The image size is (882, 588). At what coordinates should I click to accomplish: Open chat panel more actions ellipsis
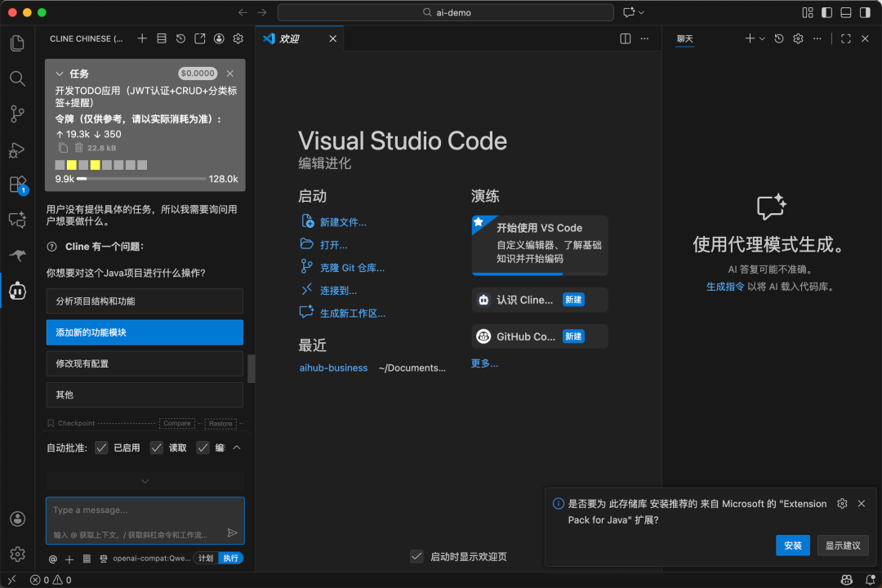click(817, 38)
